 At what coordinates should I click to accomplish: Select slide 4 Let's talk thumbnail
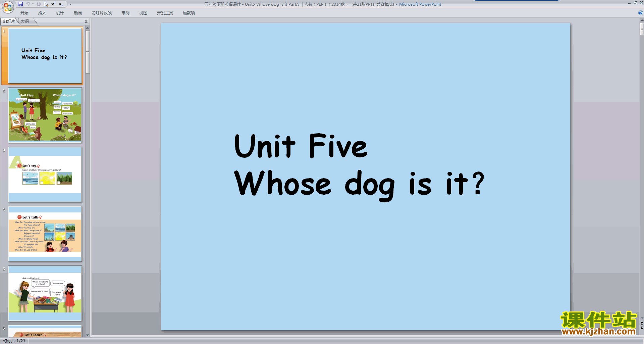(45, 234)
